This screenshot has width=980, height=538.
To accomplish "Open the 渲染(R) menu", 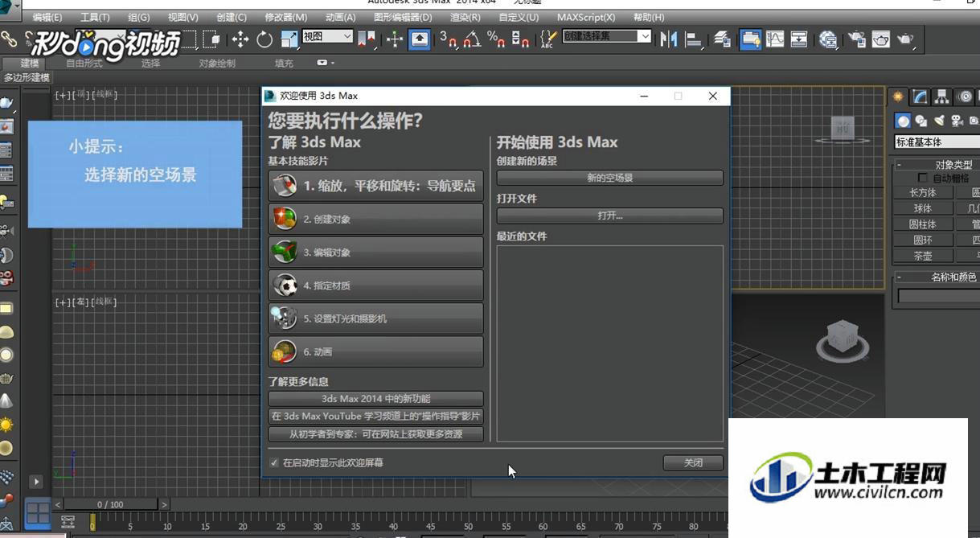I will click(x=465, y=17).
